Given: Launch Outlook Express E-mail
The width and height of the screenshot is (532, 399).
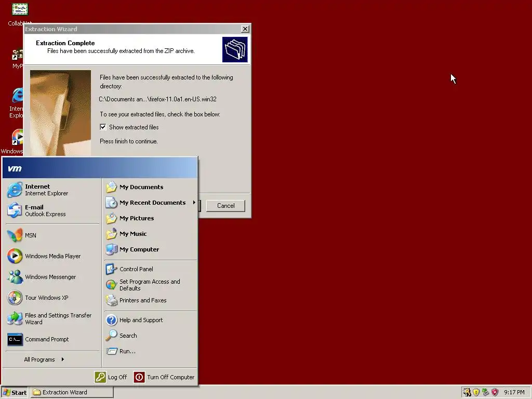Looking at the screenshot, I should [52, 210].
